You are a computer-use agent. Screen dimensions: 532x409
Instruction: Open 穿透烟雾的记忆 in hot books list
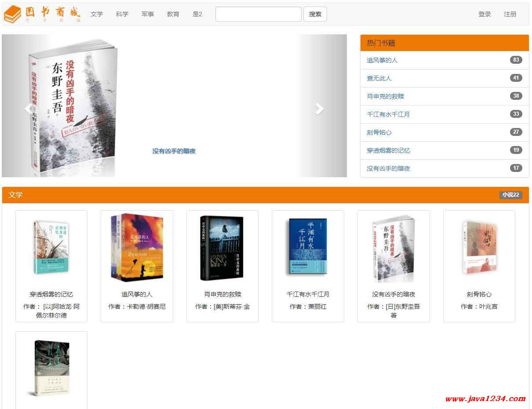[388, 150]
